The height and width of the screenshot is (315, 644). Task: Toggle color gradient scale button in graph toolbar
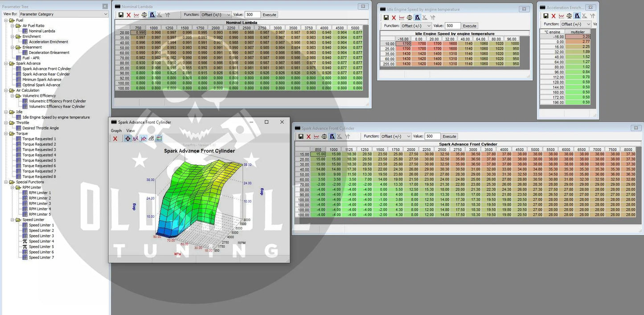click(x=159, y=139)
